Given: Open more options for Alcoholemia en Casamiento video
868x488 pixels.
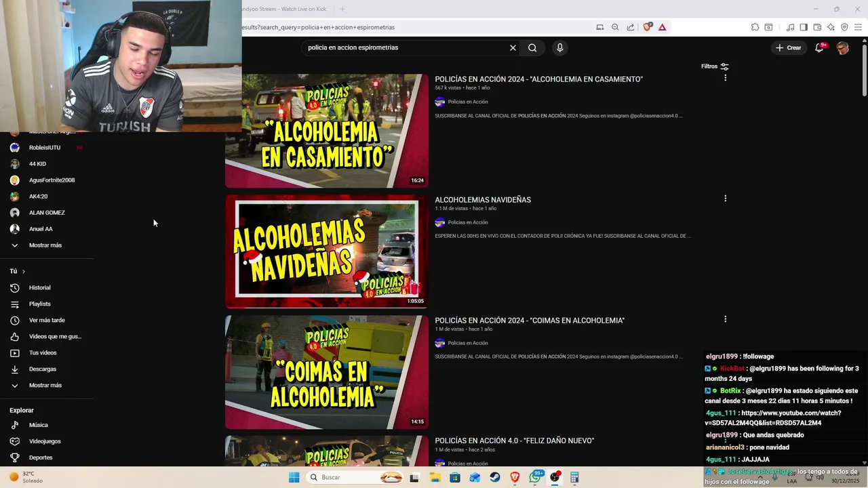Looking at the screenshot, I should 725,78.
